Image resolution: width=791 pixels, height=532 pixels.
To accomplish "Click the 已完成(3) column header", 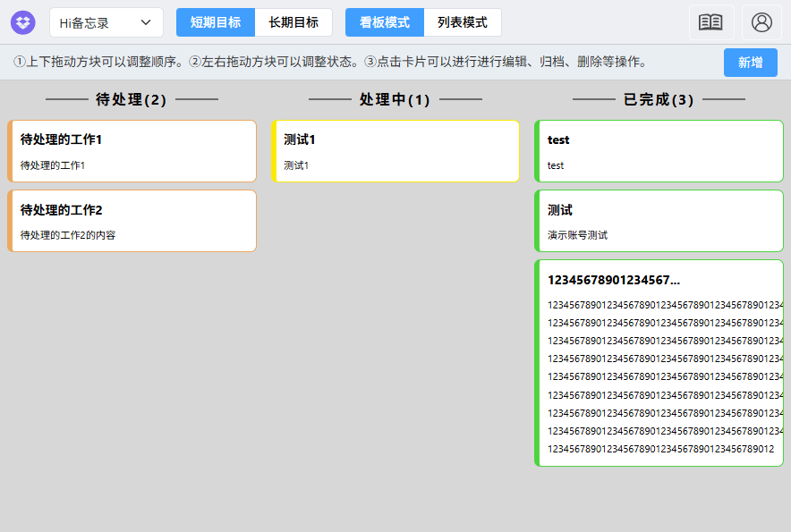I will point(659,100).
